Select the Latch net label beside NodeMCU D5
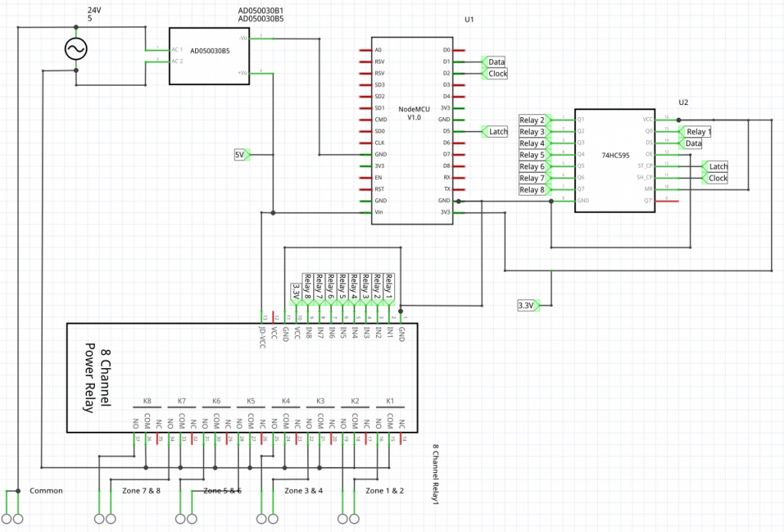 click(495, 132)
